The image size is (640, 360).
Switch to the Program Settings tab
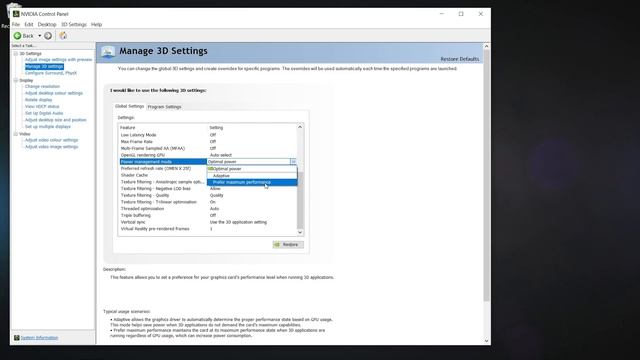164,107
